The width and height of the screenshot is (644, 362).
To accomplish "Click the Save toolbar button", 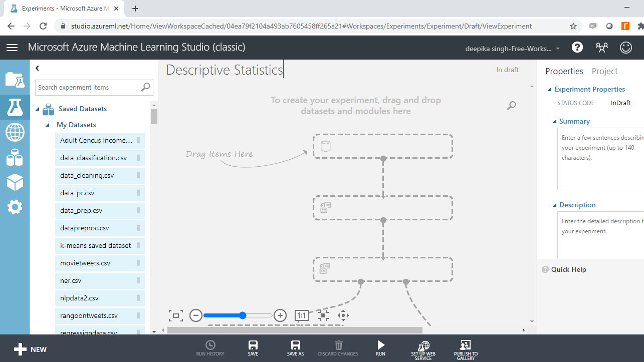I will tap(253, 348).
